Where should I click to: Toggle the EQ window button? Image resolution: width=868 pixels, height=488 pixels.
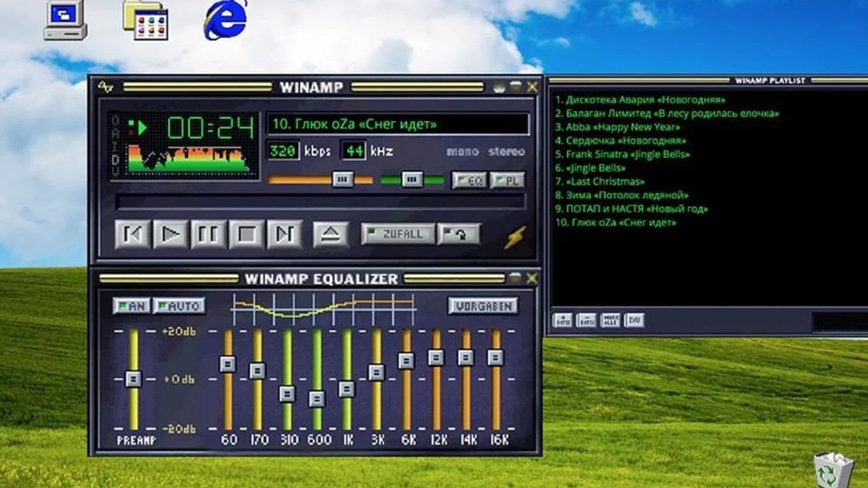click(x=469, y=180)
